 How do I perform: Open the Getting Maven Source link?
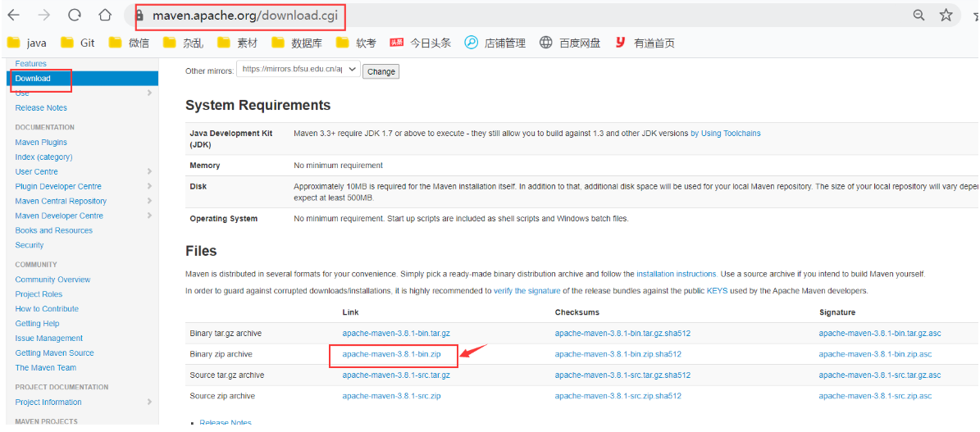(x=54, y=353)
